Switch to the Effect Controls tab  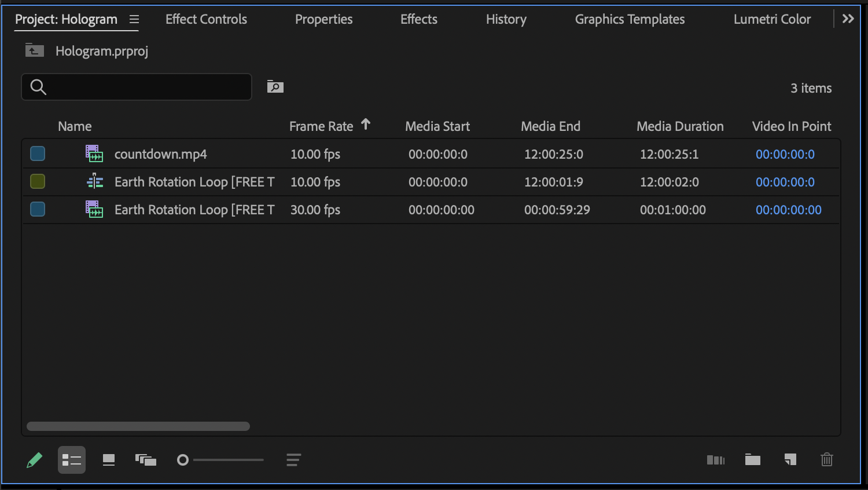206,19
